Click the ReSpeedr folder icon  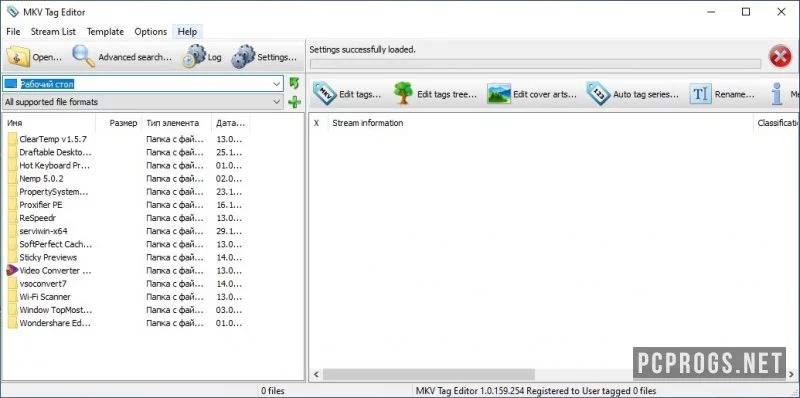pos(12,218)
